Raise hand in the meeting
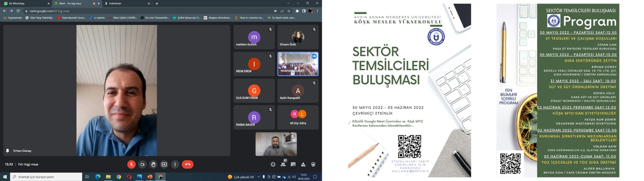Image resolution: width=644 pixels, height=181 pixels. [153, 165]
